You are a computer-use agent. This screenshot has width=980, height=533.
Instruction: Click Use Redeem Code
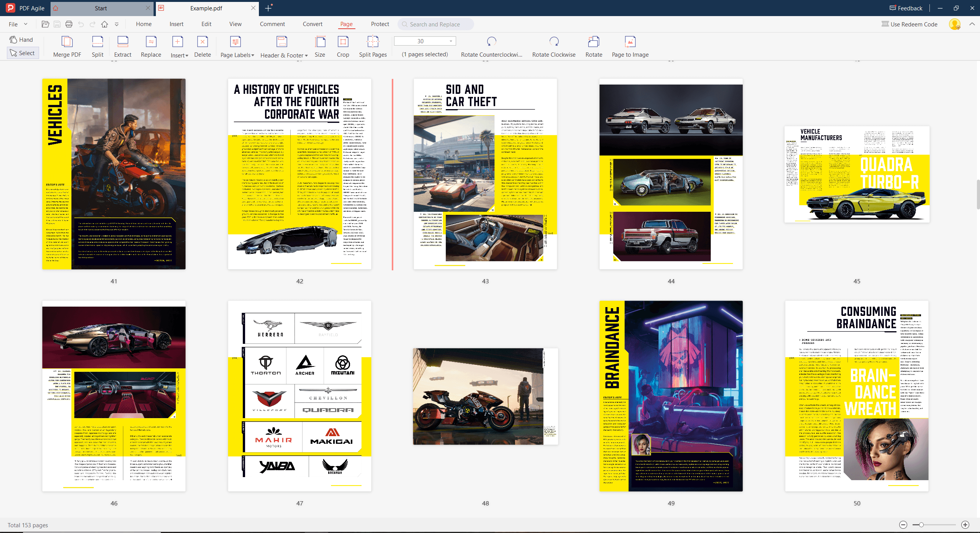[910, 24]
